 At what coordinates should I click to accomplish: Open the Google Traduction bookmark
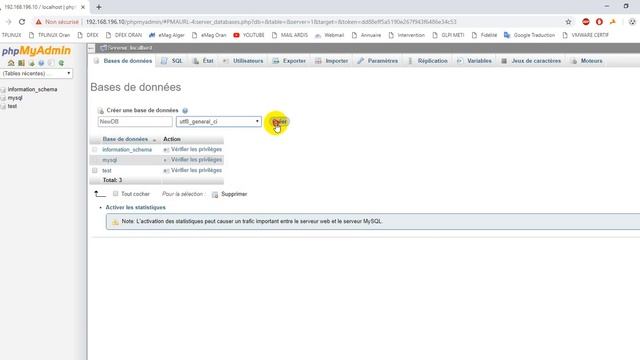(529, 35)
